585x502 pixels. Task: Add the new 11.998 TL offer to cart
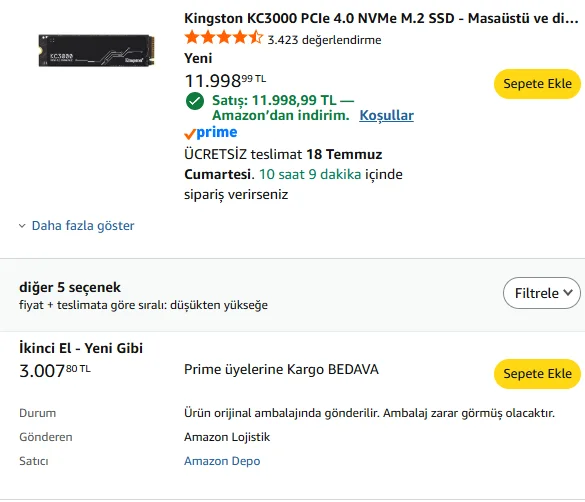537,84
